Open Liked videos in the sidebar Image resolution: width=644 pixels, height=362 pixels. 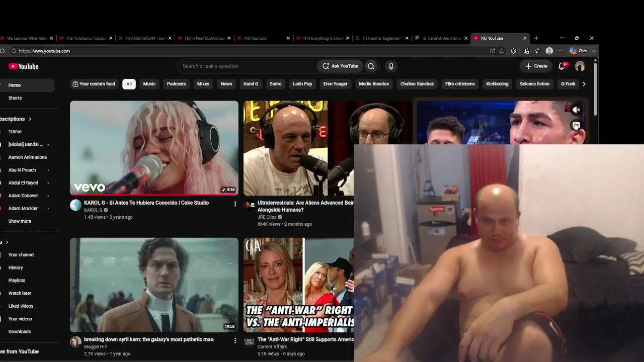click(27, 306)
